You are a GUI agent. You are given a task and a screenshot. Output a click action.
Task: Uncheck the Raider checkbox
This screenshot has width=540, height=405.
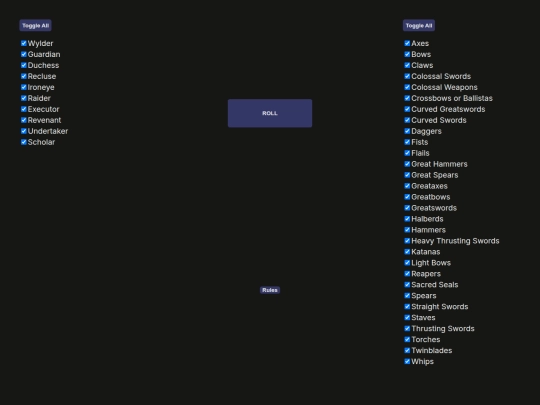point(24,98)
